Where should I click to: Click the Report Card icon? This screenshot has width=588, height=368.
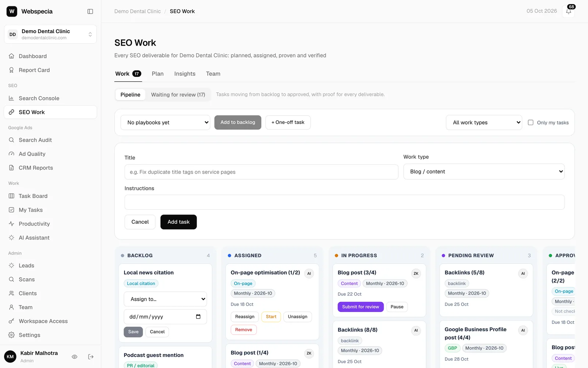pos(11,70)
